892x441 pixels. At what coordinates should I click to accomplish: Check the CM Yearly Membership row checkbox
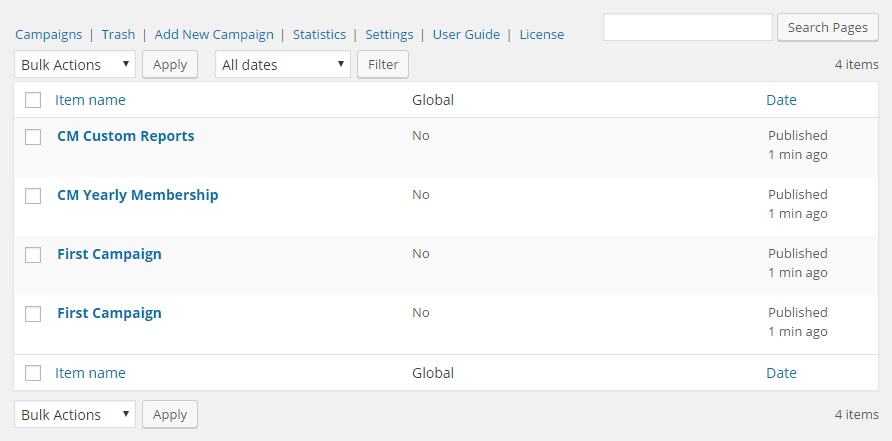(x=33, y=196)
